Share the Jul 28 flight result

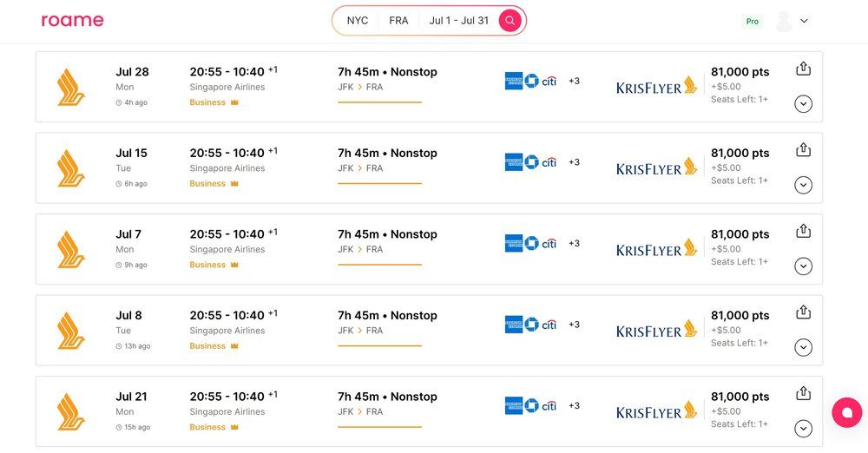click(803, 69)
